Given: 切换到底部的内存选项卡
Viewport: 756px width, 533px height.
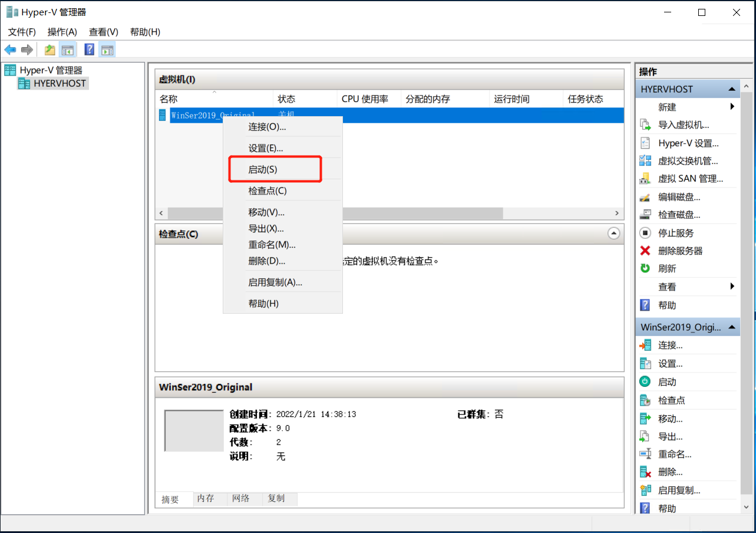Looking at the screenshot, I should 206,499.
